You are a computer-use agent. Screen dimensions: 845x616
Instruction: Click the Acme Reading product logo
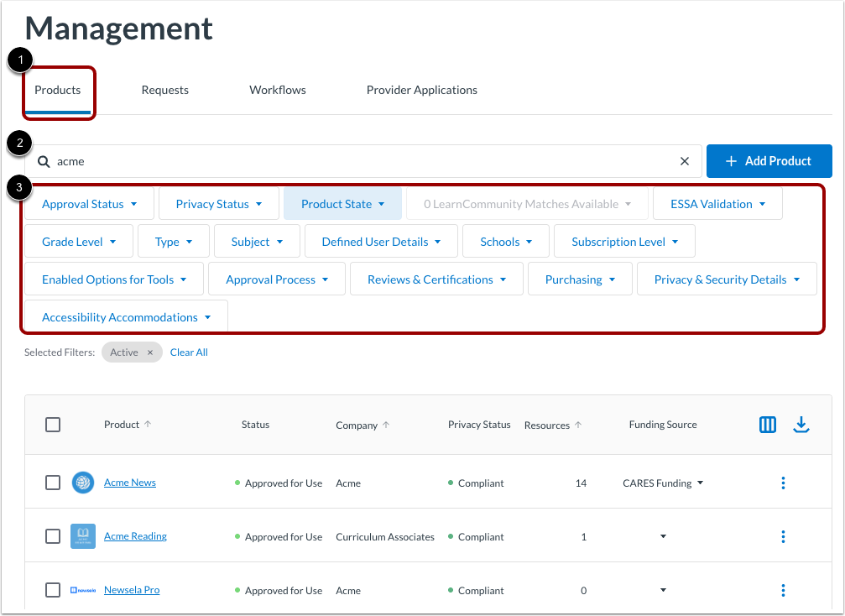[x=82, y=536]
